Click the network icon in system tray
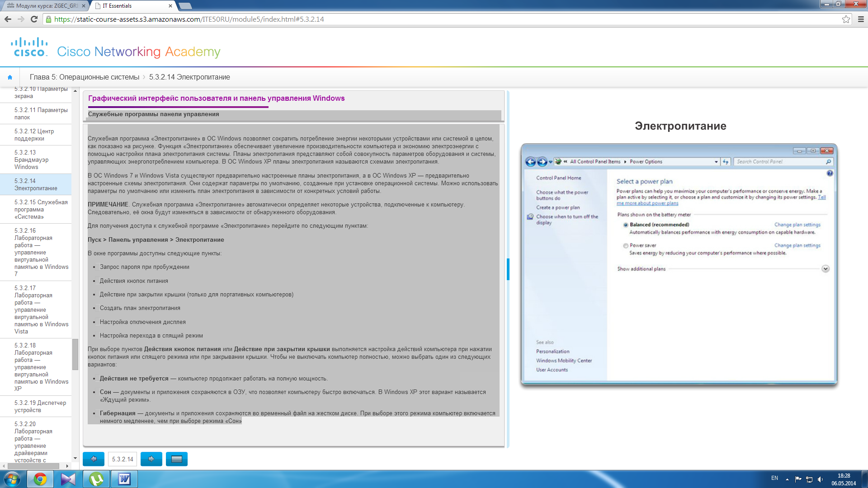The height and width of the screenshot is (488, 868). (809, 479)
